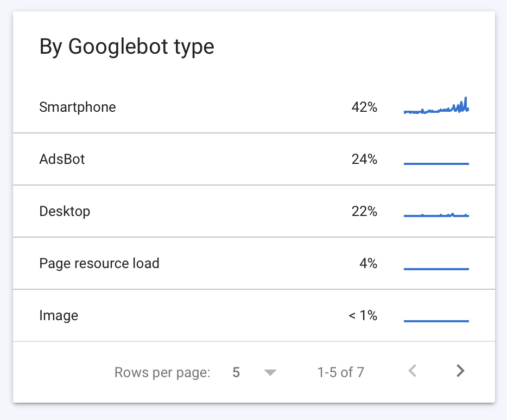The width and height of the screenshot is (507, 420).
Task: Select the AdsBot row label
Action: 62,159
